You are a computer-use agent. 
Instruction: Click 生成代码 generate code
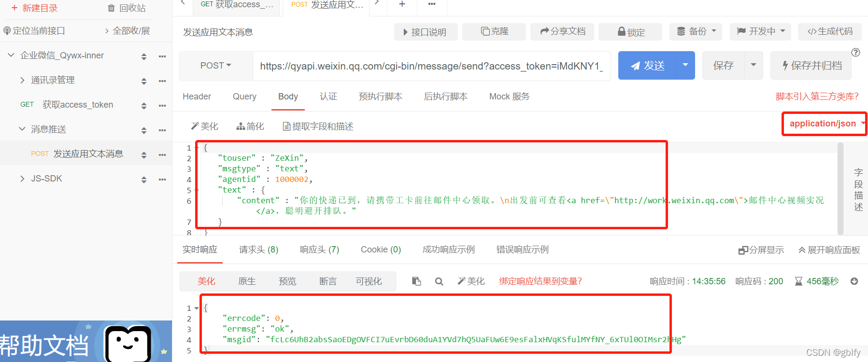tap(830, 31)
